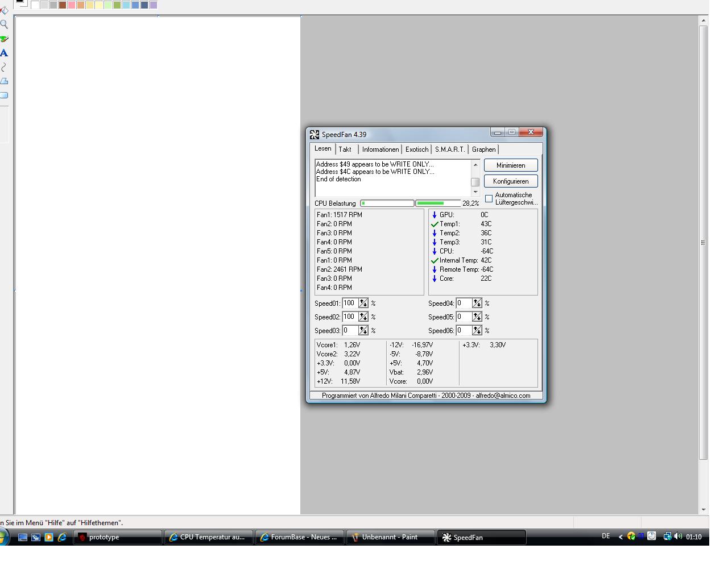Viewport: 728px width, 582px height.
Task: Click the Speed03 spinner arrows
Action: 363,331
